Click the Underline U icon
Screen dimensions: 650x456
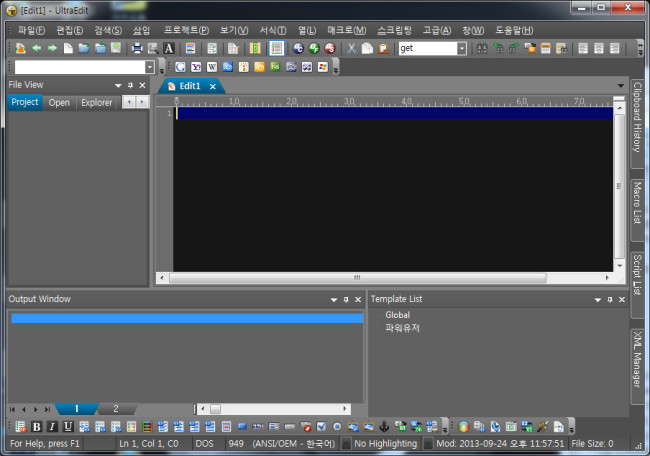[x=68, y=427]
